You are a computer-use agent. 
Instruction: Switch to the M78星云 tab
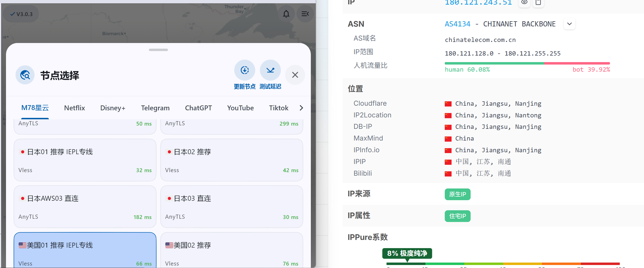[35, 108]
